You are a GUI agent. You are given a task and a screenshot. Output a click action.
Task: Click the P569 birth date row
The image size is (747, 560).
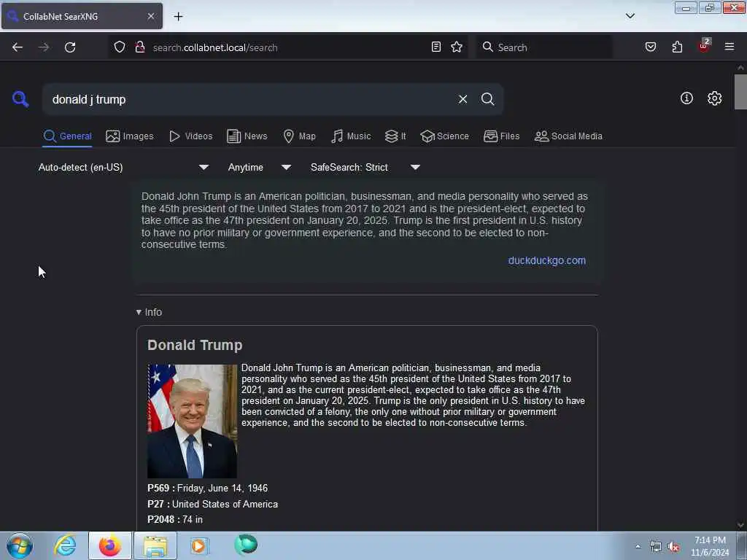click(208, 488)
